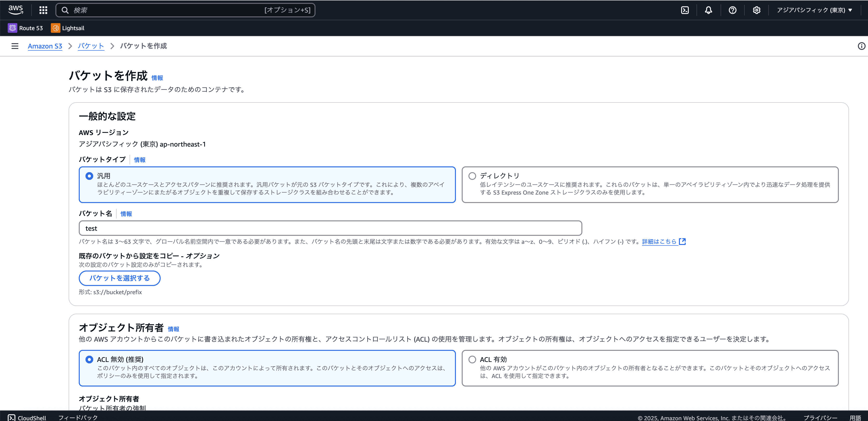Screen dimensions: 868x421
Task: Click 情報 link next to オブジェクト所有者 heading
Action: [x=173, y=329]
